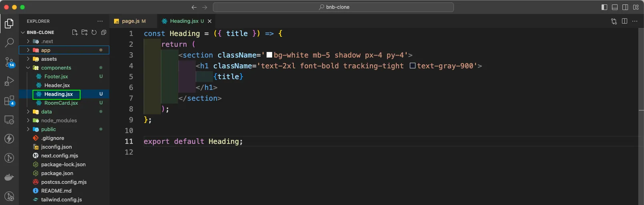Split the editor to the right
Viewport: 644px width, 205px height.
click(625, 21)
